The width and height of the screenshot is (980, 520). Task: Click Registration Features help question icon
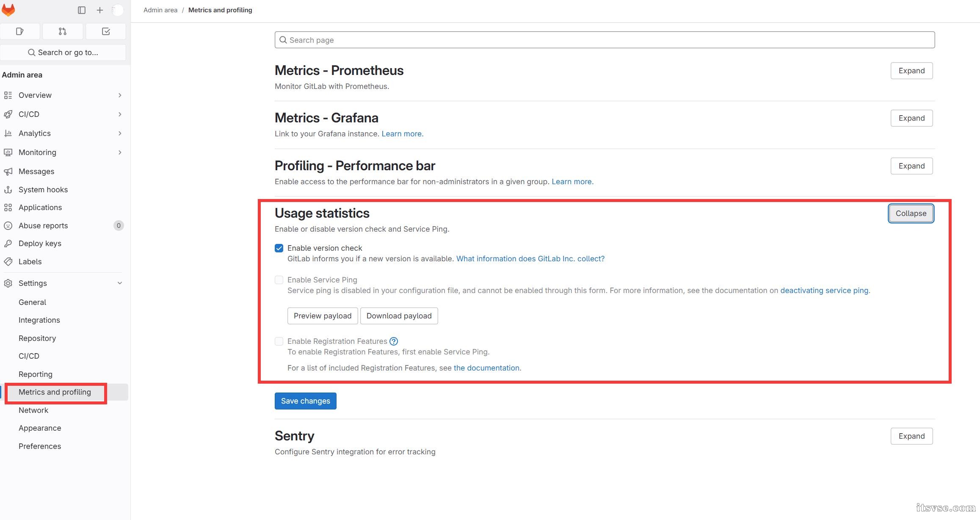click(x=394, y=341)
